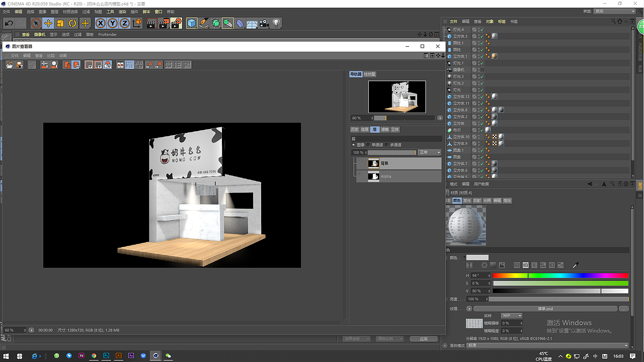The width and height of the screenshot is (644, 362).
Task: Click the 菜单.psd texture button
Action: coord(545,309)
